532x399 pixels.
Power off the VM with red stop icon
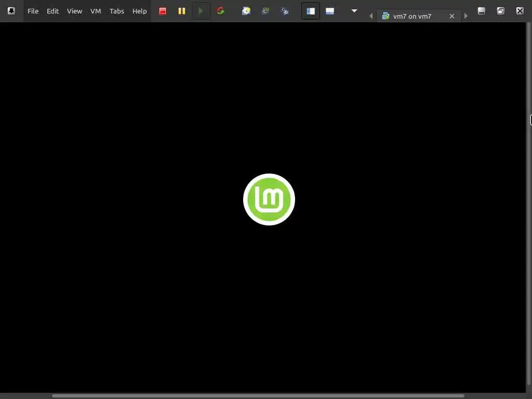coord(163,11)
